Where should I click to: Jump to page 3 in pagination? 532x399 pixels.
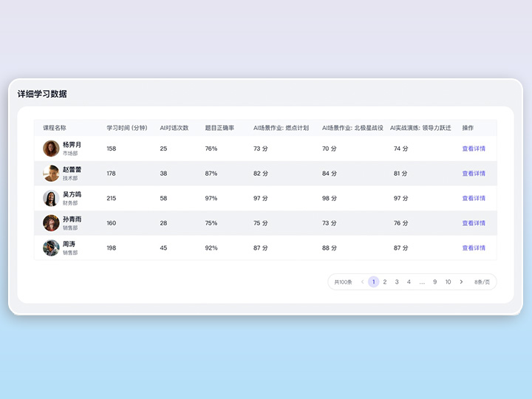coord(397,282)
